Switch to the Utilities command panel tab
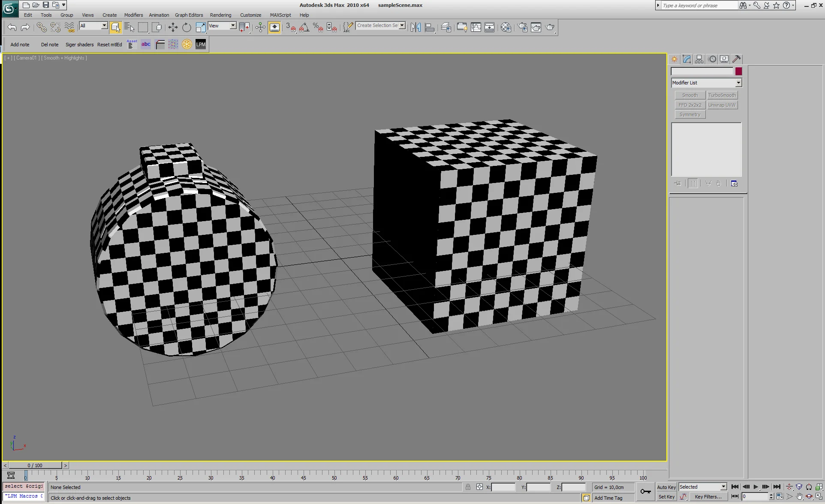This screenshot has height=504, width=825. 737,59
